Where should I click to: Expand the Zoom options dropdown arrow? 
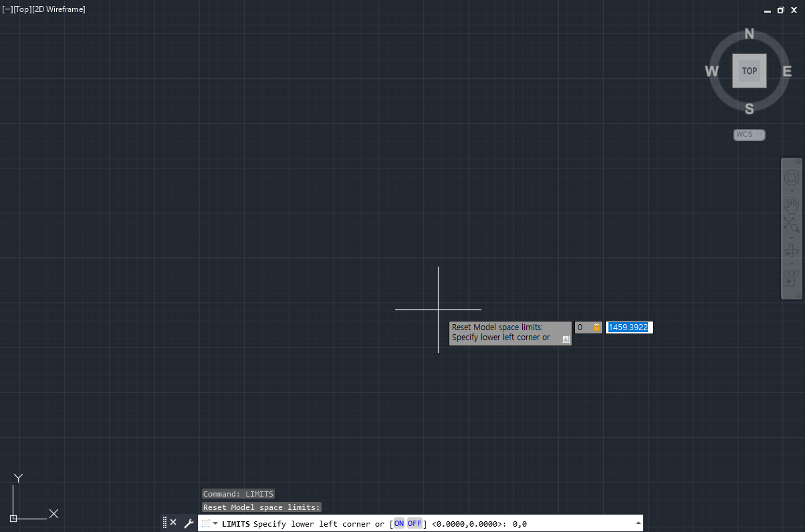point(792,237)
